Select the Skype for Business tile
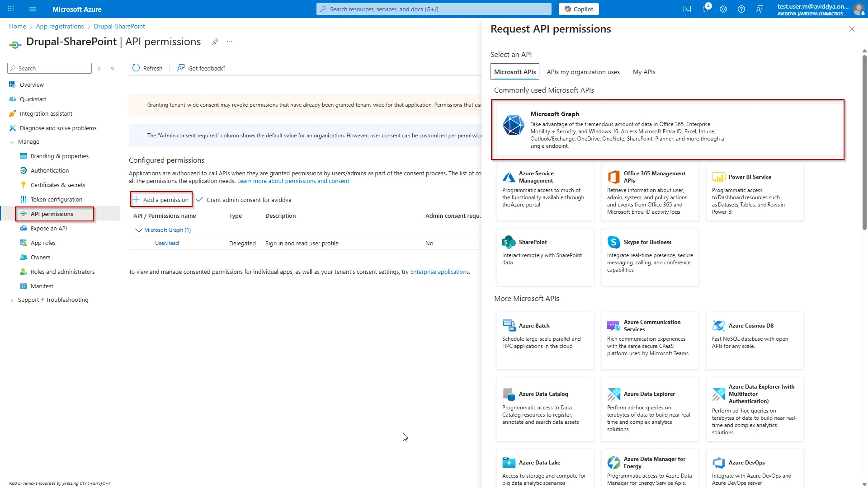 tap(650, 257)
